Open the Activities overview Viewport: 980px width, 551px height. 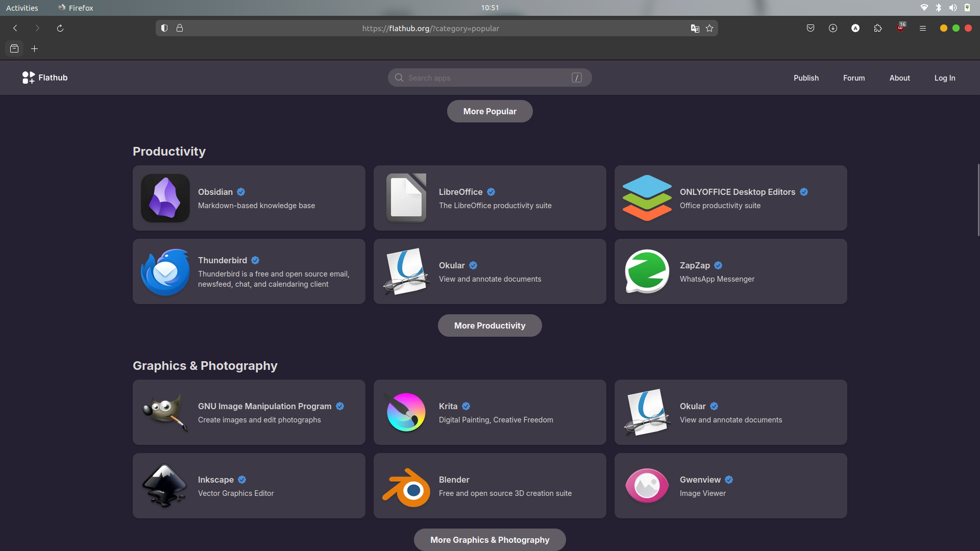[22, 8]
